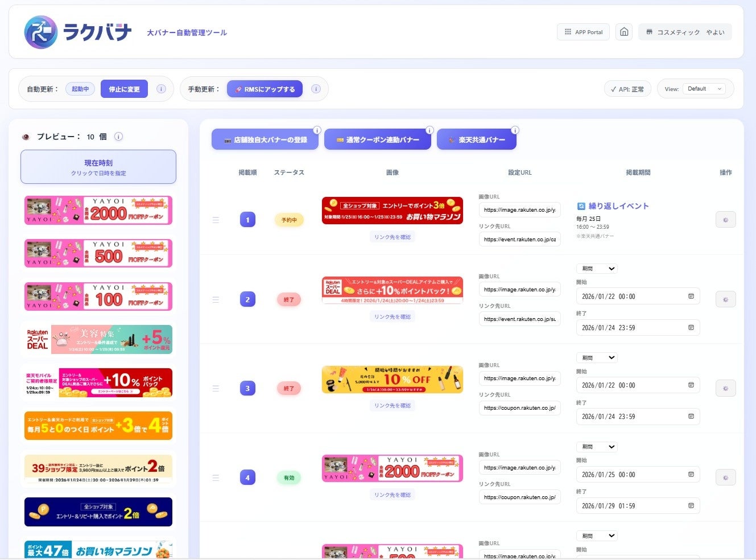Viewport: 756px width, 560px height.
Task: Click the 繰り返しイベント repeat icon
Action: pyautogui.click(x=581, y=206)
